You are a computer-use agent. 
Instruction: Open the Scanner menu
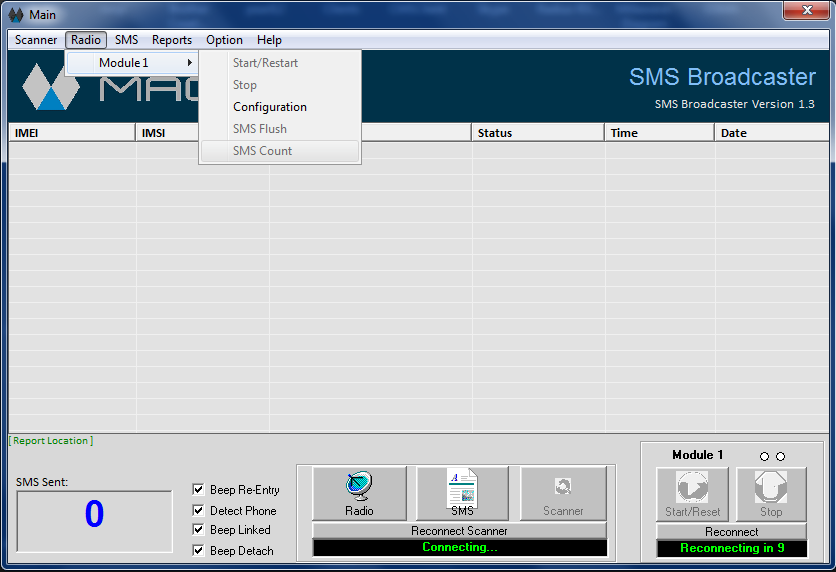36,40
